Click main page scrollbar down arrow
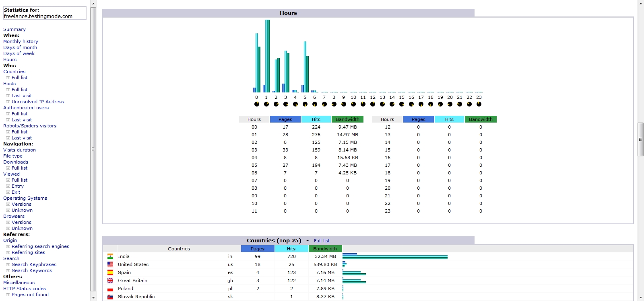This screenshot has height=301, width=644. tap(641, 298)
